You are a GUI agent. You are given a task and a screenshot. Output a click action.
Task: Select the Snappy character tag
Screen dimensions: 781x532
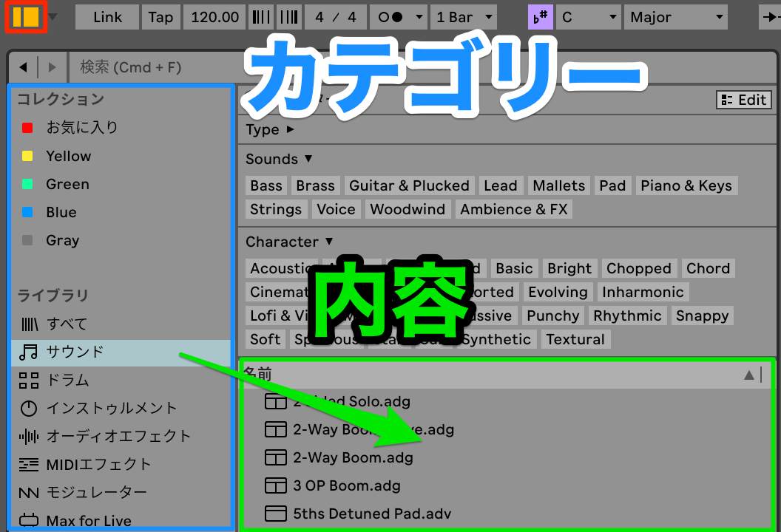click(703, 316)
